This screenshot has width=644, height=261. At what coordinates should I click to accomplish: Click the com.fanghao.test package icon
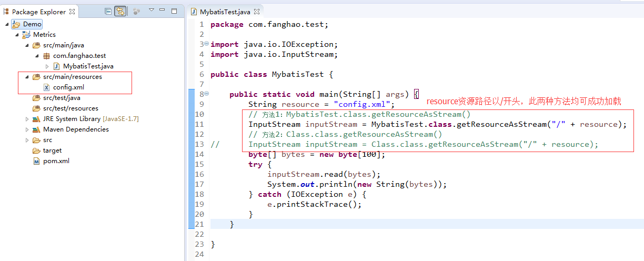[x=46, y=56]
